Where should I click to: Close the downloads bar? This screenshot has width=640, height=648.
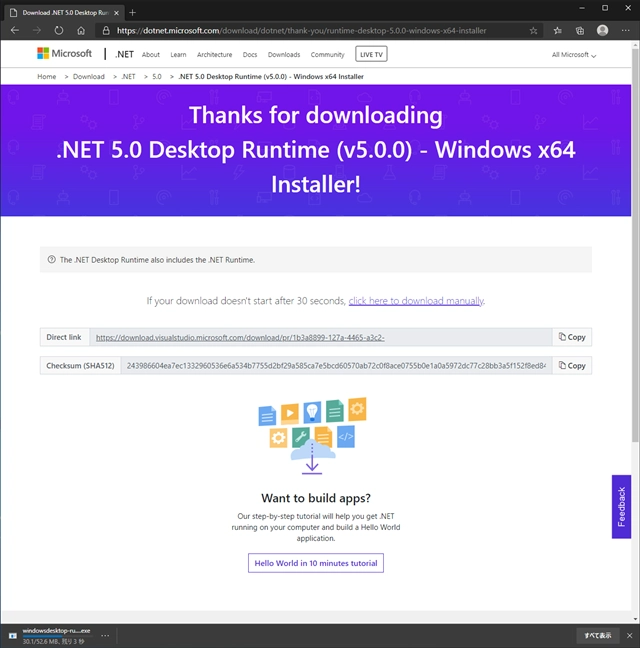(629, 635)
